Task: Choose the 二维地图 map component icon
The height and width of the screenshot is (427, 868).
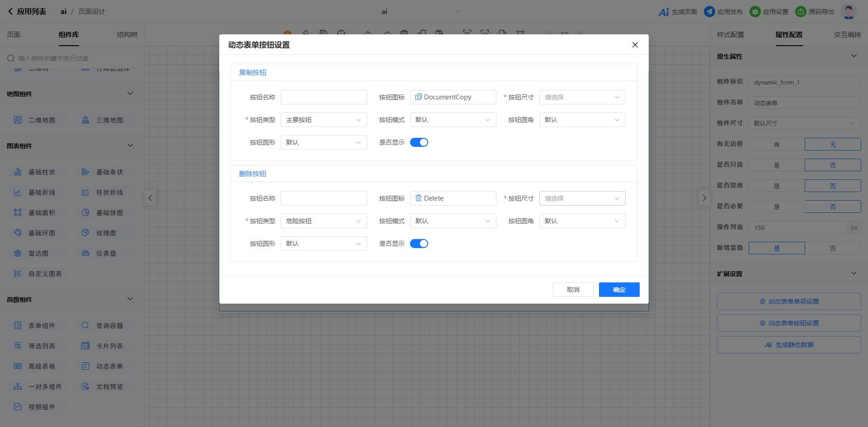Action: [18, 120]
